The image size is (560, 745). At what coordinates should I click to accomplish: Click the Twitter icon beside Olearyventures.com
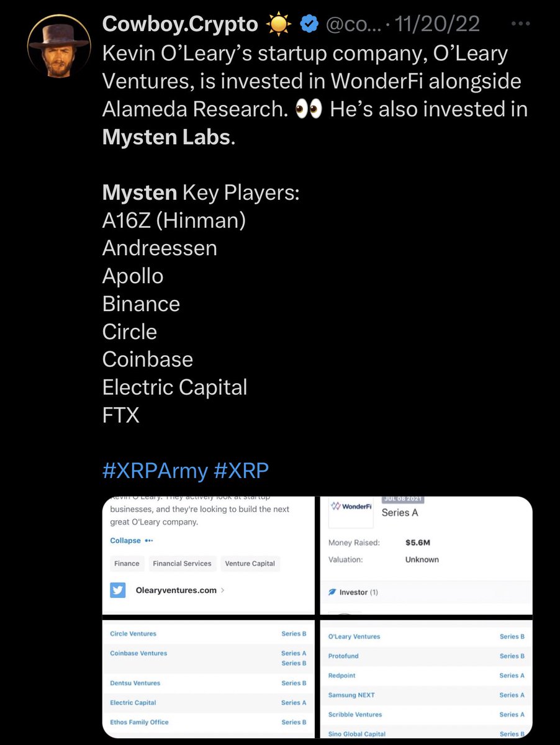coord(118,590)
